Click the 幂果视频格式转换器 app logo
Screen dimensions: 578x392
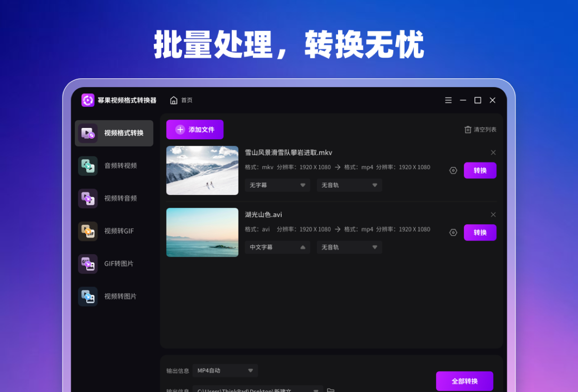(x=88, y=100)
